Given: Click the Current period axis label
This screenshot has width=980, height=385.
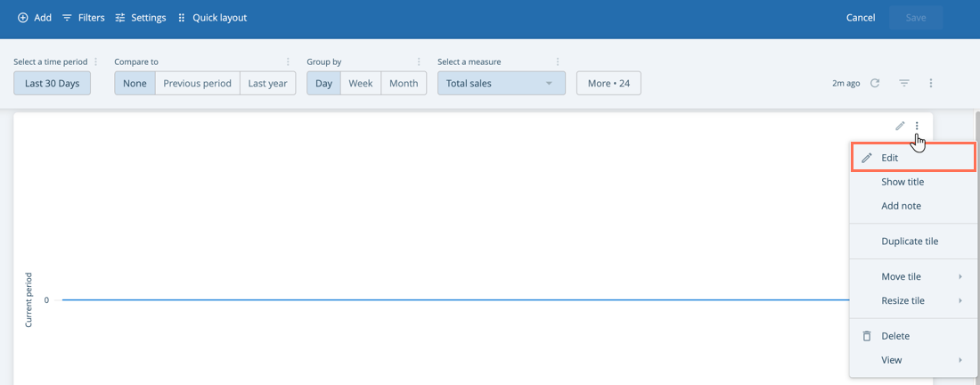Looking at the screenshot, I should click(29, 300).
